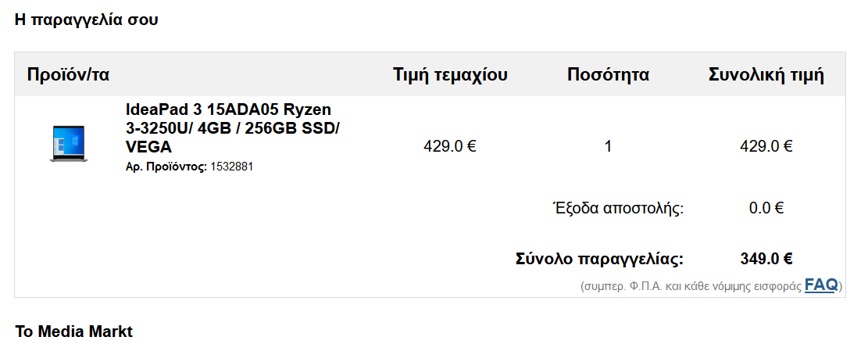Click the quantity value 1

pos(608,146)
